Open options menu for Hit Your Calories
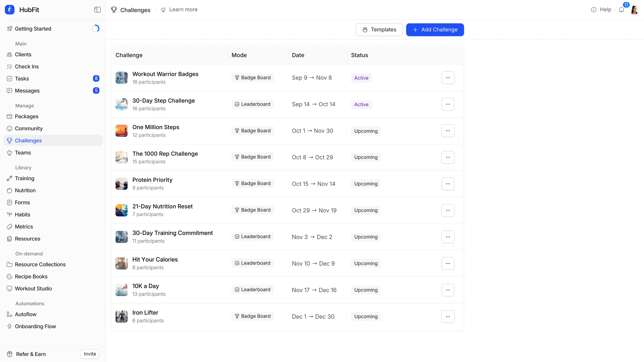This screenshot has width=644, height=362. (x=448, y=263)
